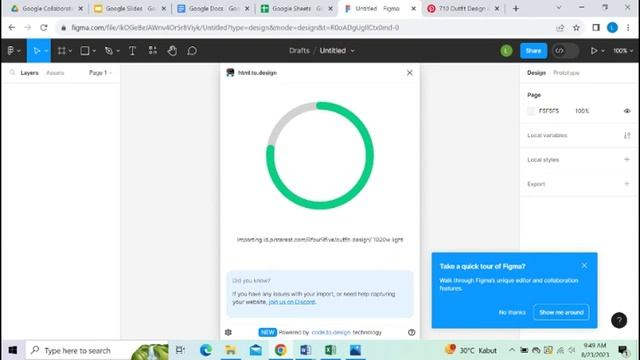
Task: Reload the browser page
Action: (x=44, y=28)
